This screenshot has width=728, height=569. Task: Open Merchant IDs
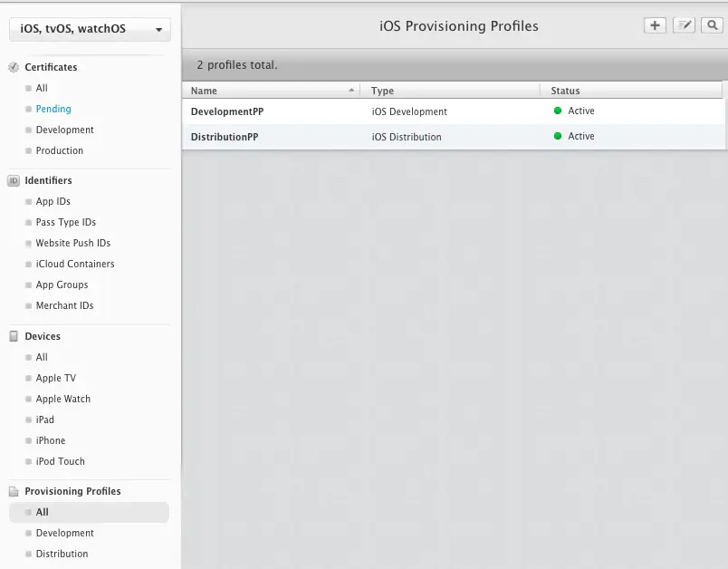[x=64, y=305]
